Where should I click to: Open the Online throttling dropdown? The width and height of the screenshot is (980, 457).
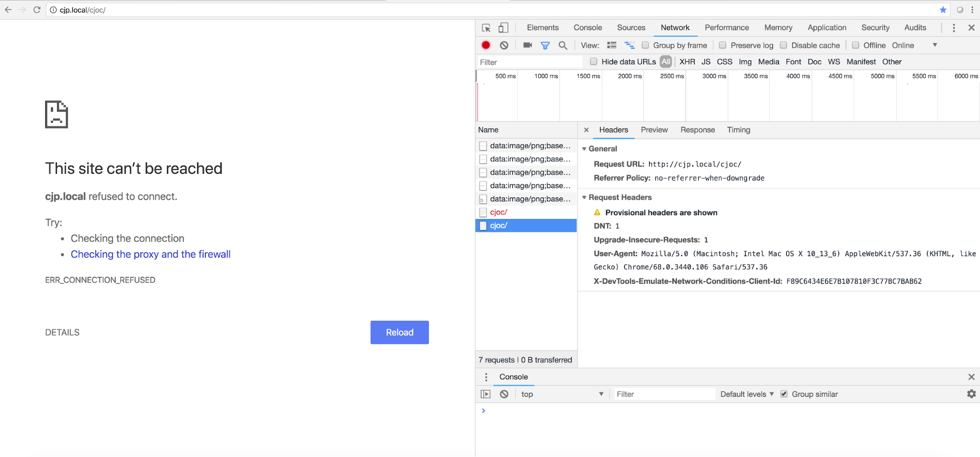point(914,45)
